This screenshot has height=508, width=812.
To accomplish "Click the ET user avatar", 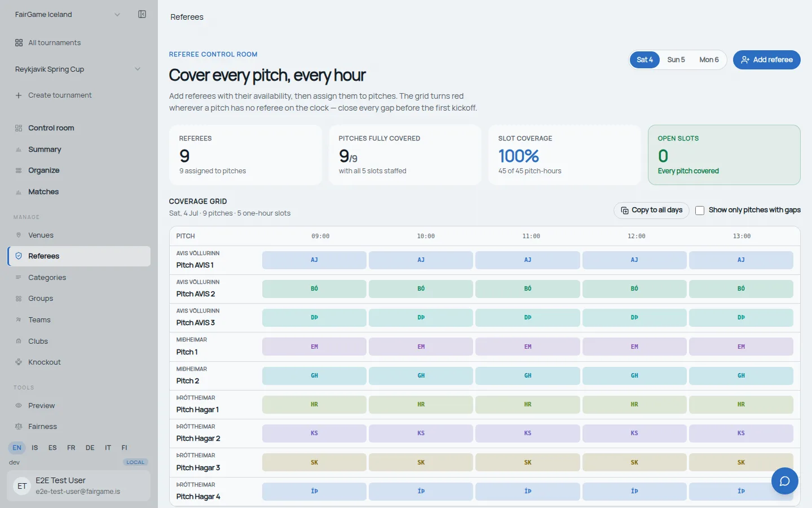I will point(22,486).
